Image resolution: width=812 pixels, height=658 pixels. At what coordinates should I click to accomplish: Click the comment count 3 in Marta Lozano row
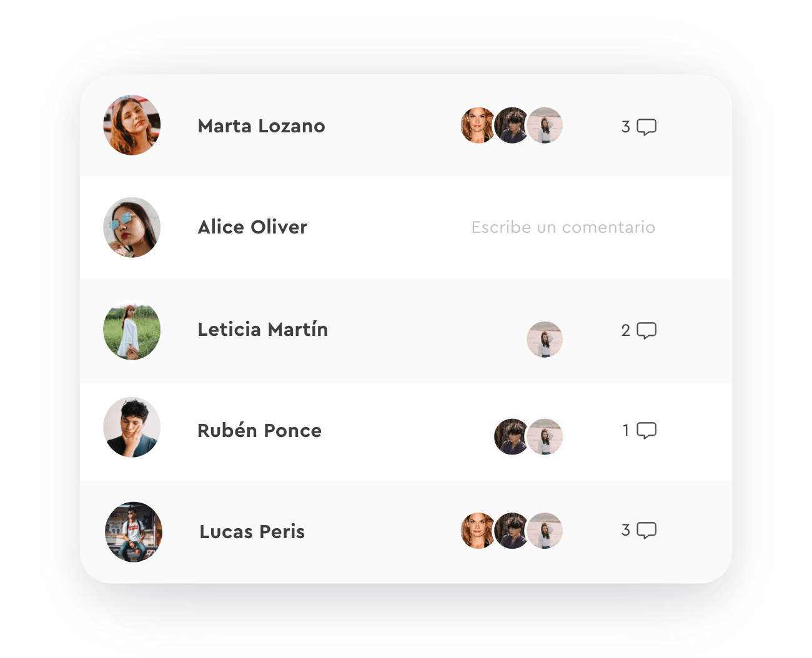tap(625, 127)
